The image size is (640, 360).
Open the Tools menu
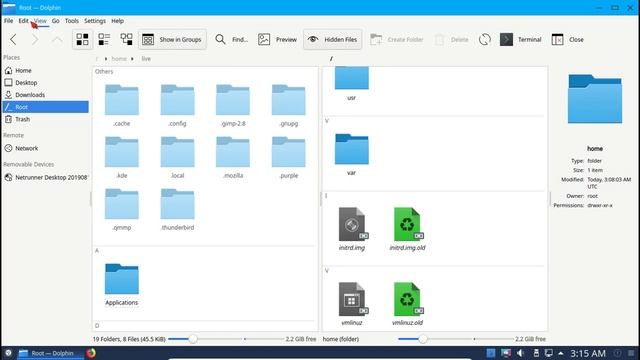click(71, 21)
